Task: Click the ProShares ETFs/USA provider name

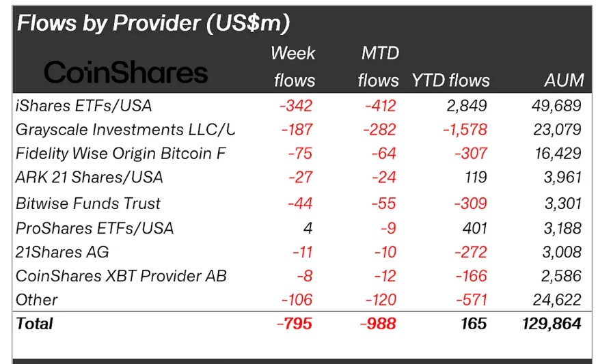Action: (94, 227)
